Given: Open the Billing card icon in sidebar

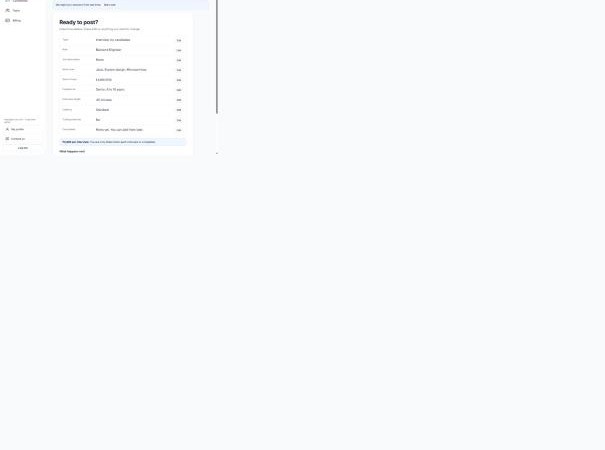Looking at the screenshot, I should click(7, 20).
